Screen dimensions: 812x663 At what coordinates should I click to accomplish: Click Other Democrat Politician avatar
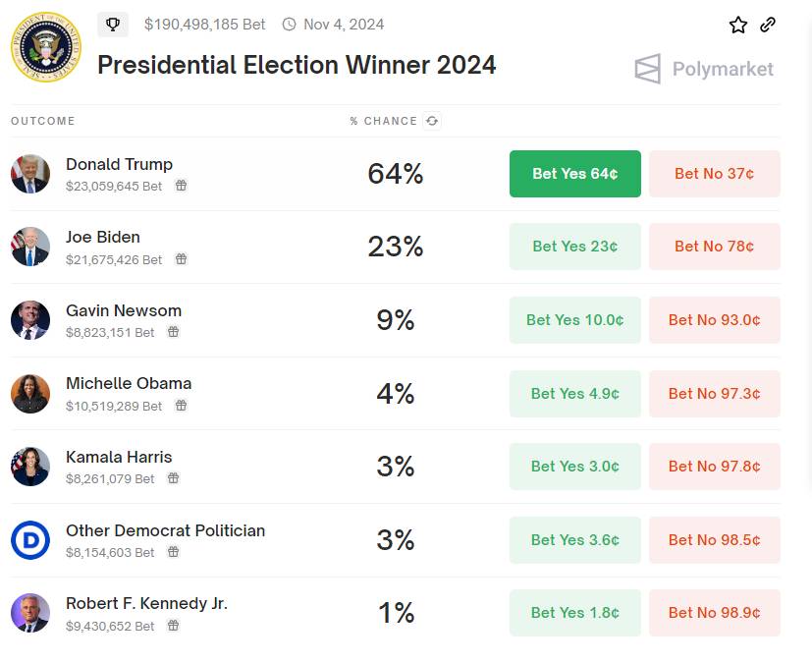30,539
